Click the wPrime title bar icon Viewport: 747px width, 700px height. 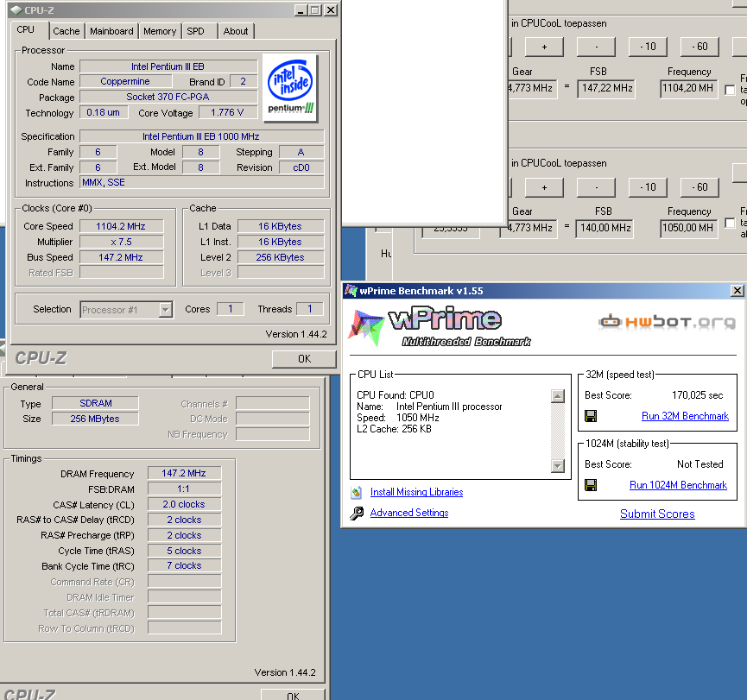click(x=351, y=291)
